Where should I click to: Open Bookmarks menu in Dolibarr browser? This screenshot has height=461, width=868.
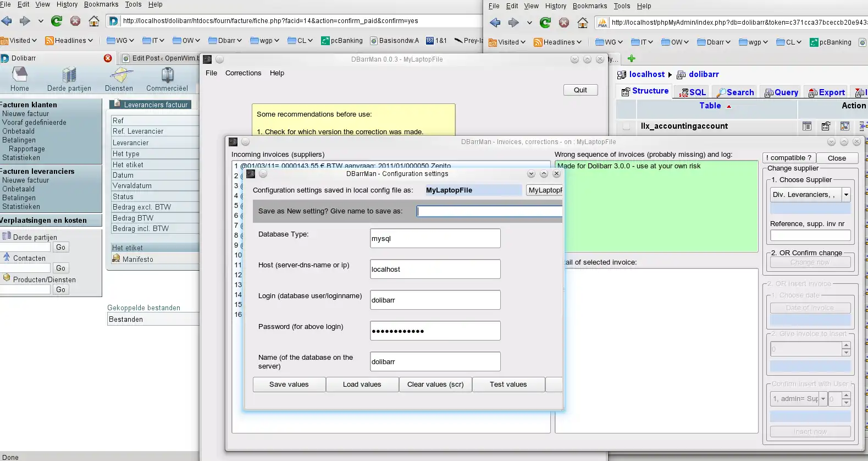coord(101,4)
